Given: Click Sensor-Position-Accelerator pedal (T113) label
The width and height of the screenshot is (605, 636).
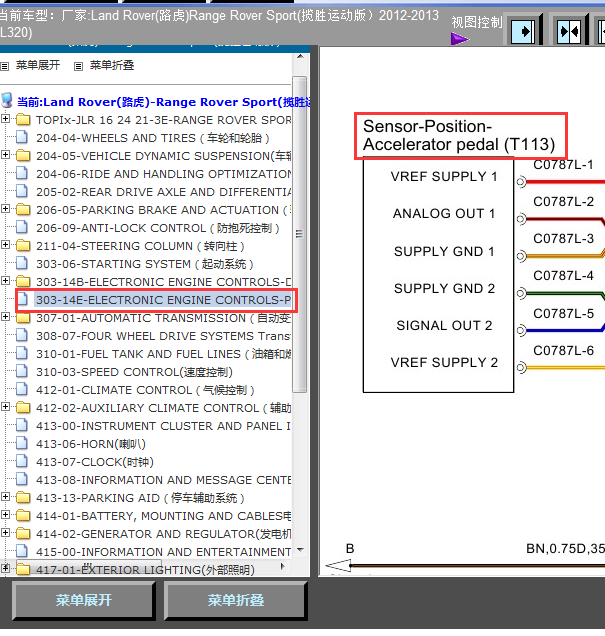Looking at the screenshot, I should tap(459, 135).
